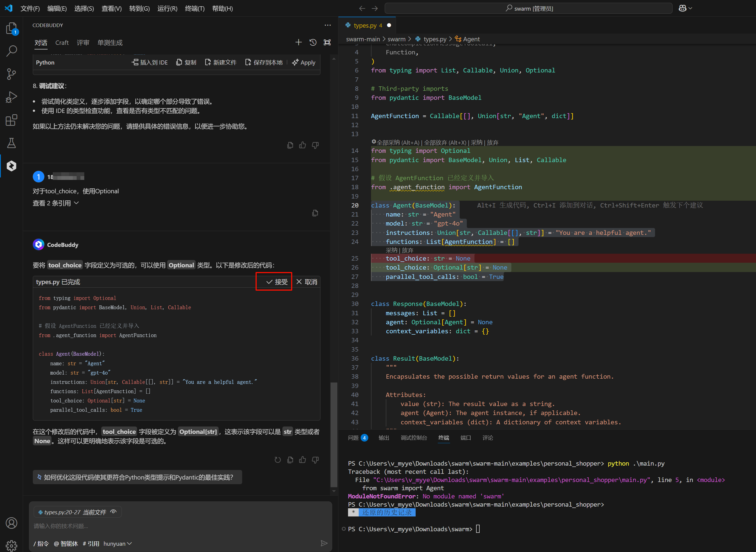Cancel the types.py changes with 取消

307,282
